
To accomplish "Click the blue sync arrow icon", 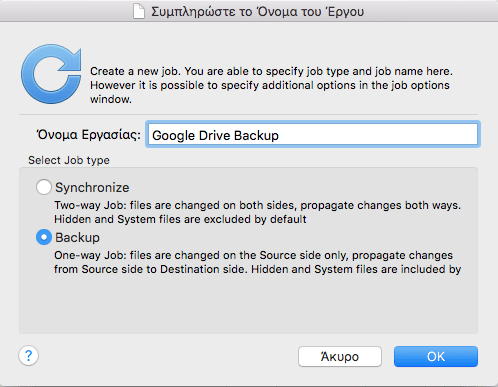I will pos(51,74).
